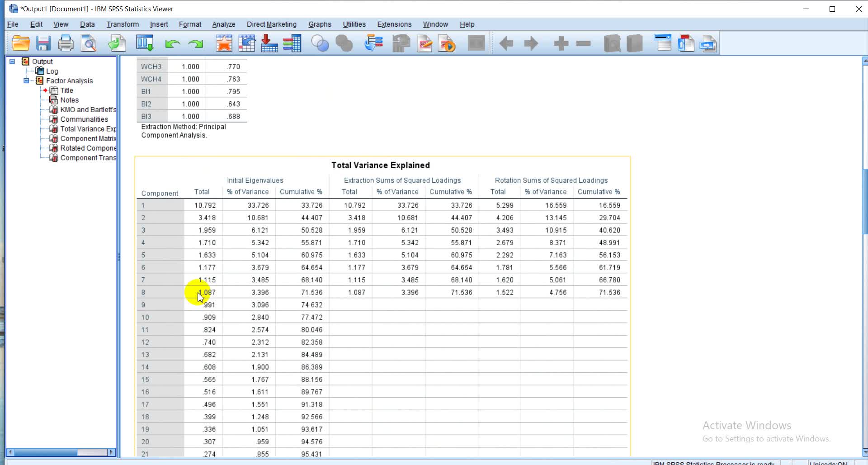Select KMO and Bartlett's item in outline

(88, 109)
